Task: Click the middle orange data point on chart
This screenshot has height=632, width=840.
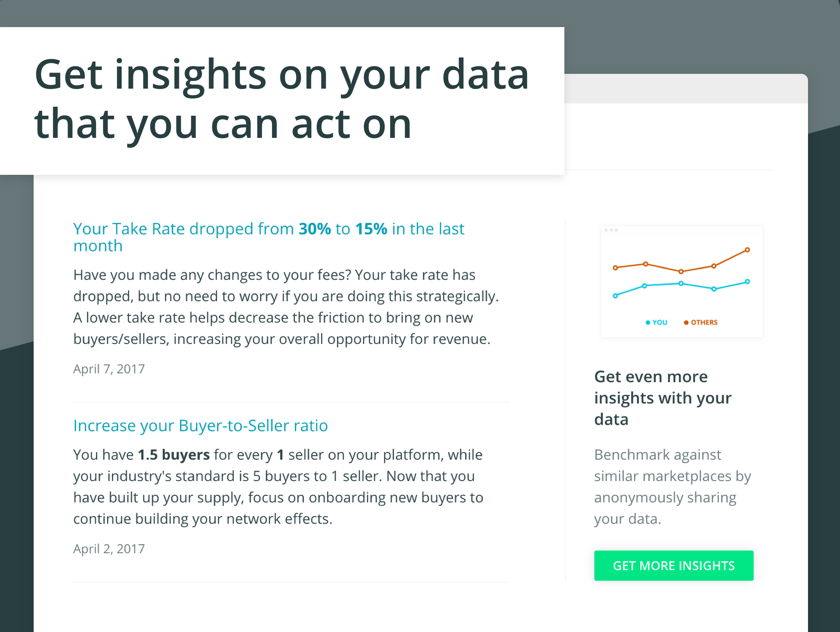Action: pyautogui.click(x=681, y=271)
